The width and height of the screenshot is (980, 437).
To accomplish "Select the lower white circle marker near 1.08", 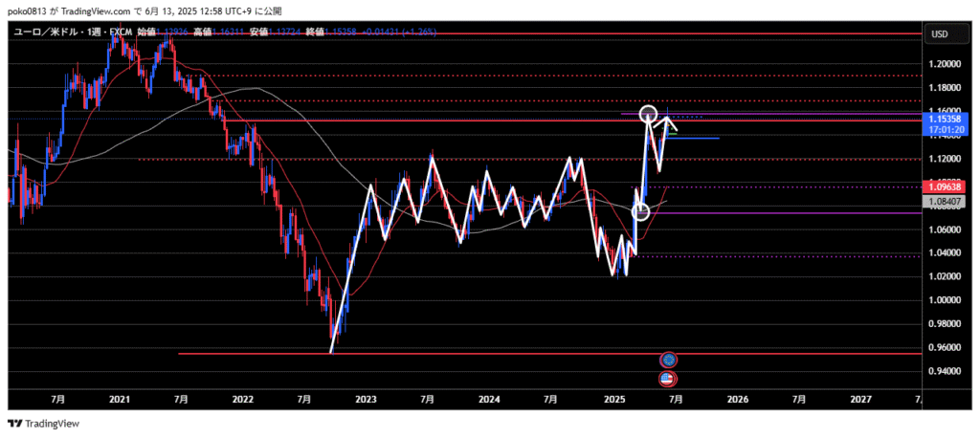I will click(640, 211).
